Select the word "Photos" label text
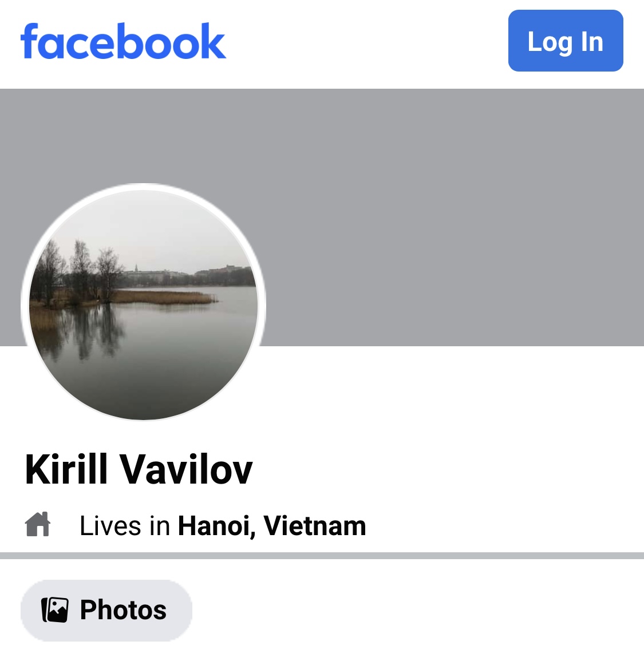This screenshot has height=645, width=644. tap(123, 610)
